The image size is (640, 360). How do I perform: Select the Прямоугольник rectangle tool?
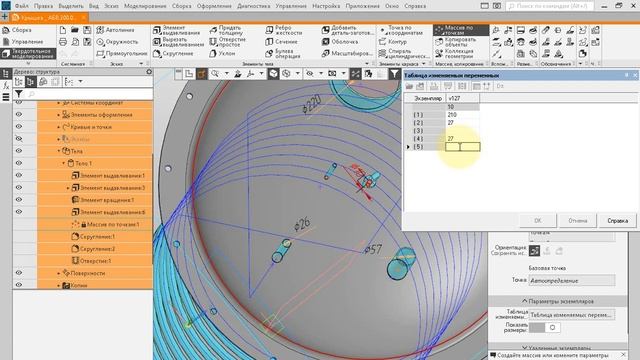pyautogui.click(x=122, y=53)
